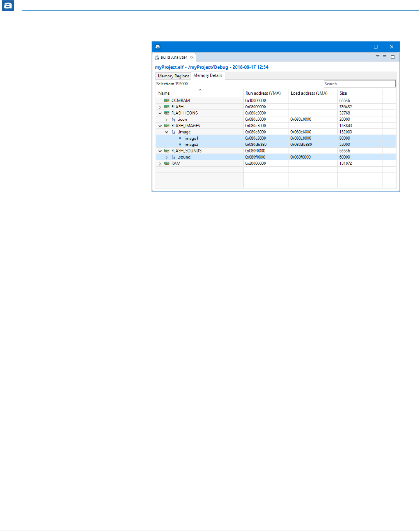Screen dimensions: 420x531
Task: Sort by the Name column header
Action: click(200, 93)
